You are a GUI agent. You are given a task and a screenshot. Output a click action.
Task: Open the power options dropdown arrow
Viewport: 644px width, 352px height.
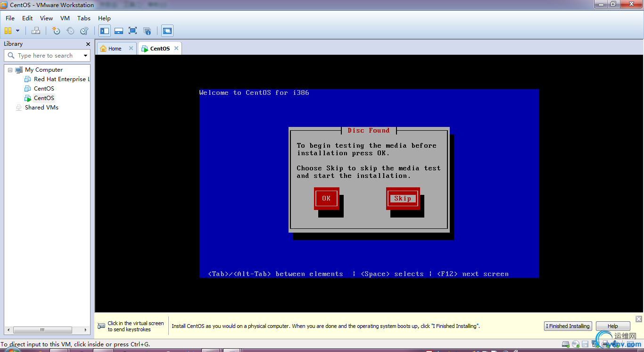[x=18, y=31]
